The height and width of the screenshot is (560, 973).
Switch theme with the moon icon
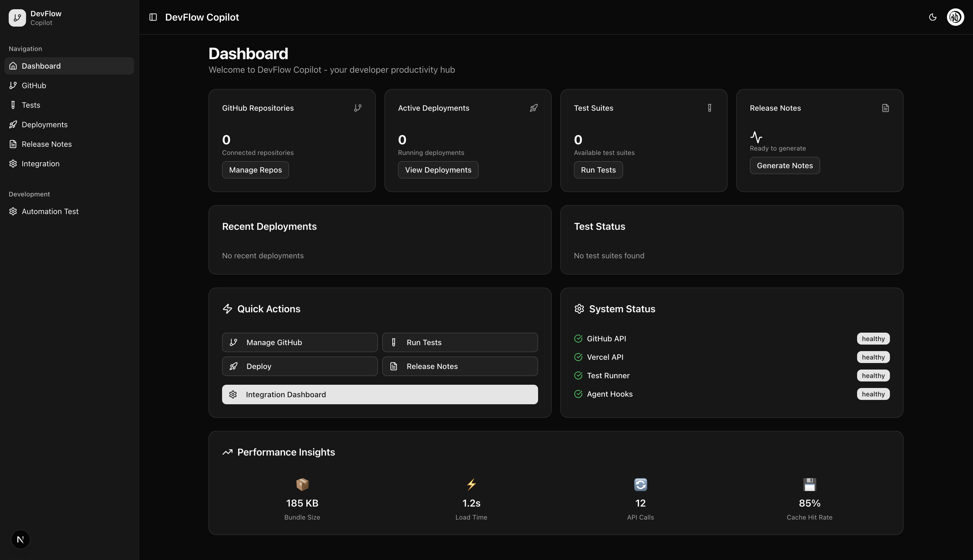[933, 17]
